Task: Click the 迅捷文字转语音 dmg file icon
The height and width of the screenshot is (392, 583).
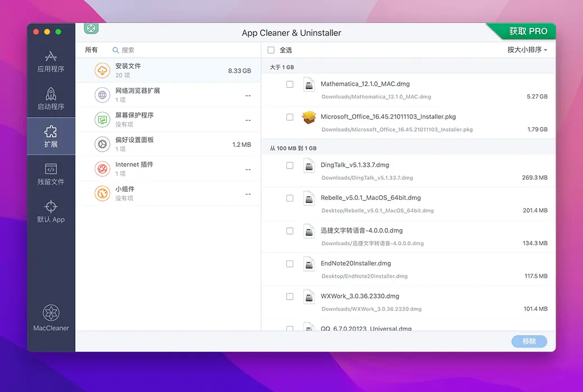Action: point(309,231)
